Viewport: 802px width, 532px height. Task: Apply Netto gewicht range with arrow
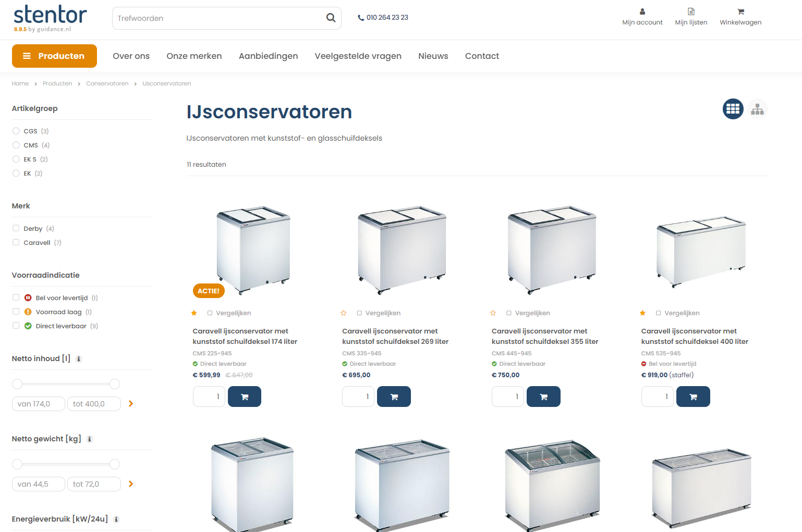pyautogui.click(x=131, y=484)
